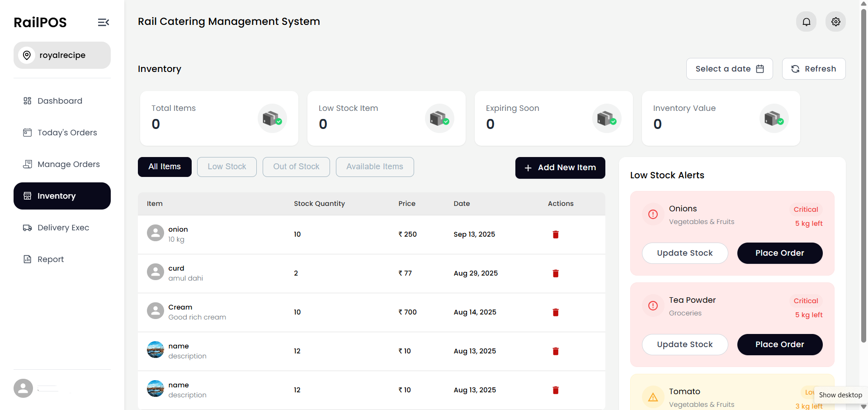Delete the curd item with trash icon

point(556,273)
